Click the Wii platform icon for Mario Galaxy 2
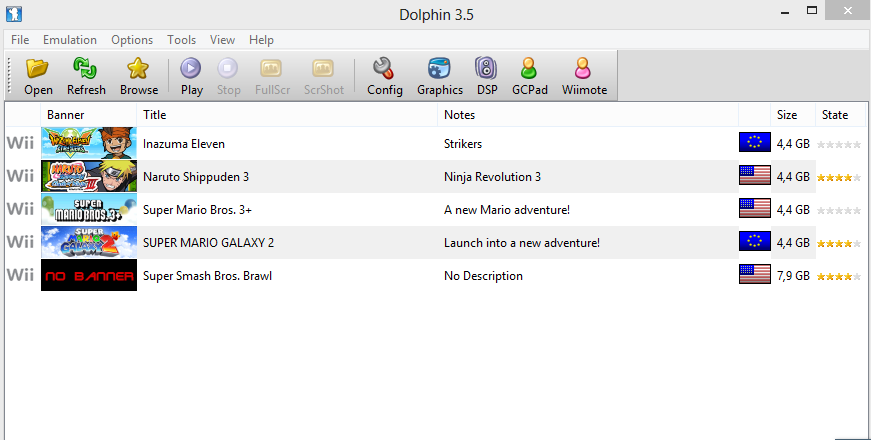 pos(21,242)
